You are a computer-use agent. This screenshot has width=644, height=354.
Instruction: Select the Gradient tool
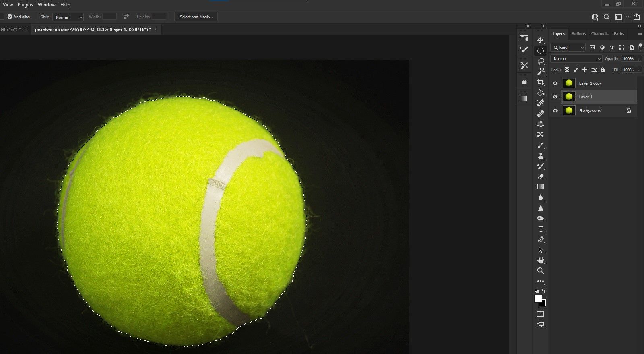(541, 187)
